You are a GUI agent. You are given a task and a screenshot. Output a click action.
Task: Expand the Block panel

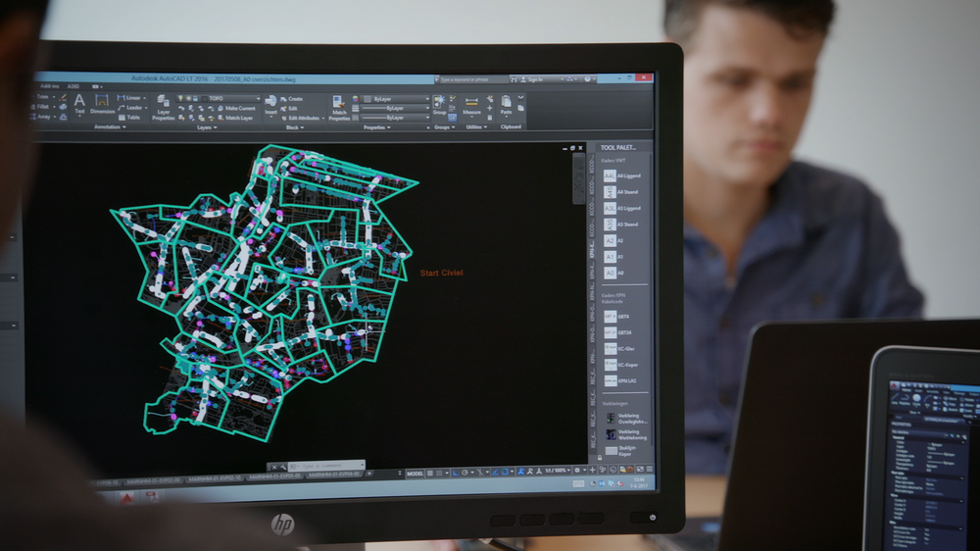tap(294, 127)
